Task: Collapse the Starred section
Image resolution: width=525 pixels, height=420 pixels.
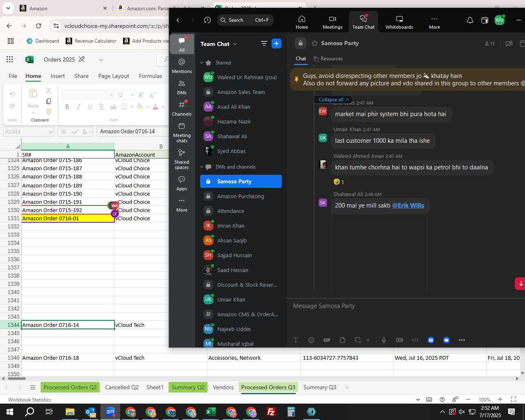Action: click(x=202, y=63)
